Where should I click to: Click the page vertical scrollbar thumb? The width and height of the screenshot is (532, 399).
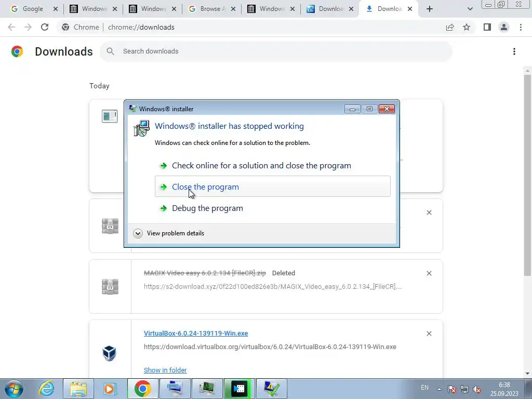click(527, 175)
